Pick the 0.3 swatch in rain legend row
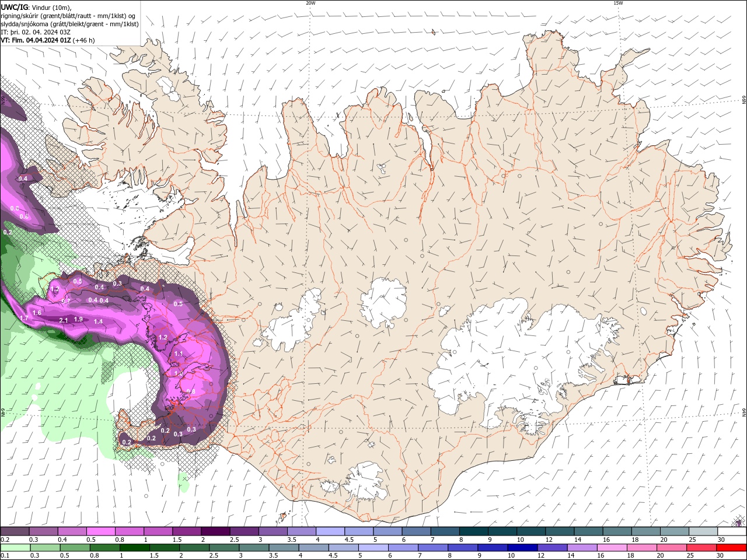Viewport: 747px width, 560px height. coord(45,548)
